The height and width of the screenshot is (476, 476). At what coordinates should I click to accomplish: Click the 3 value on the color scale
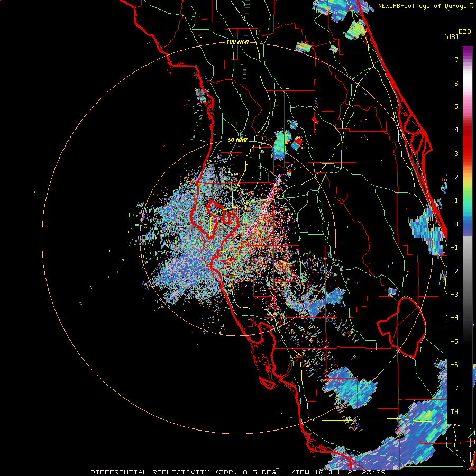[x=456, y=153]
